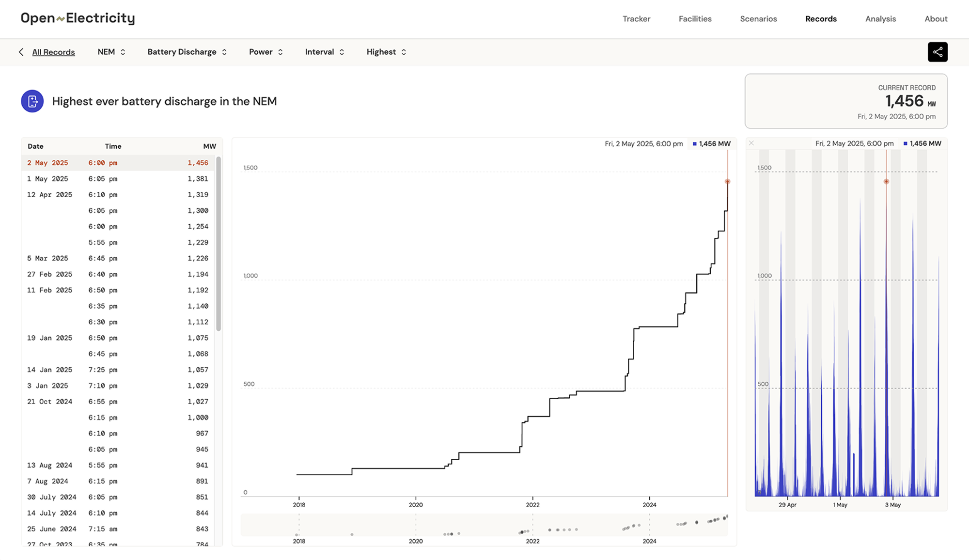The height and width of the screenshot is (560, 969).
Task: Follow the All Records link
Action: 53,52
